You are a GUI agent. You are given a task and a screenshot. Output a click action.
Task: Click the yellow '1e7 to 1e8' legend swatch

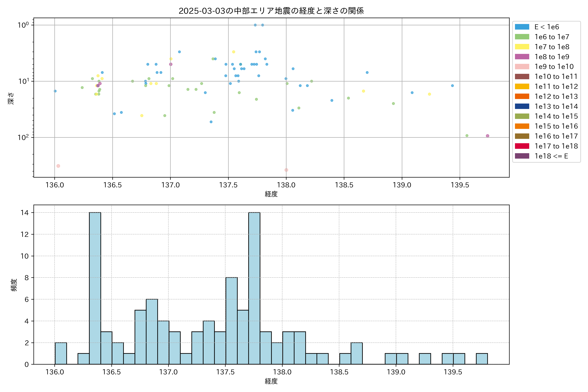tap(522, 47)
